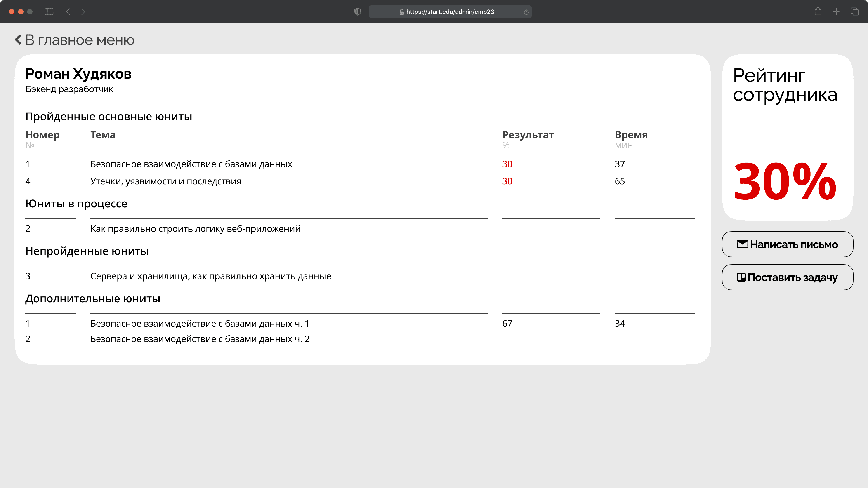Screen dimensions: 868x488
Task: Click the red close window button
Action: [12, 12]
